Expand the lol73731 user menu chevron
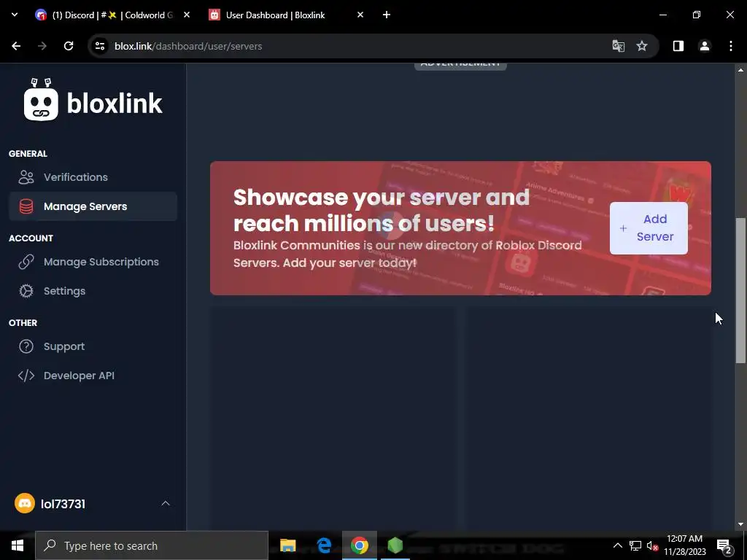 pyautogui.click(x=166, y=503)
